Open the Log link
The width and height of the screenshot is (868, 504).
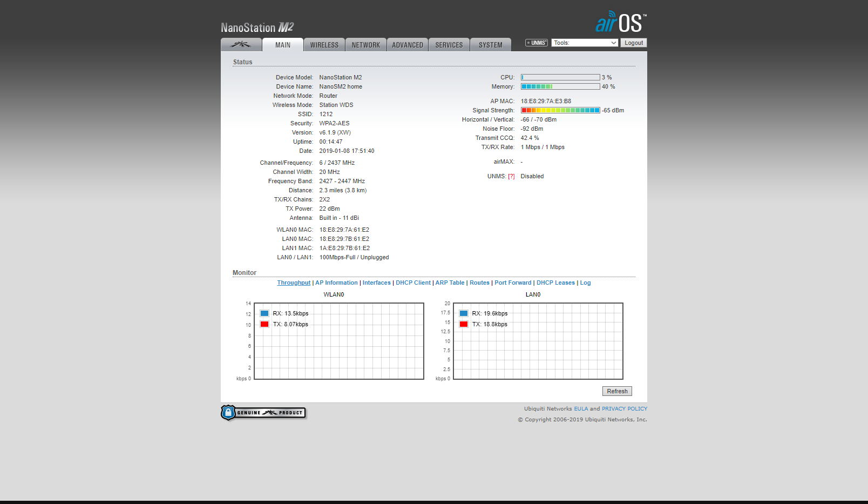click(585, 283)
